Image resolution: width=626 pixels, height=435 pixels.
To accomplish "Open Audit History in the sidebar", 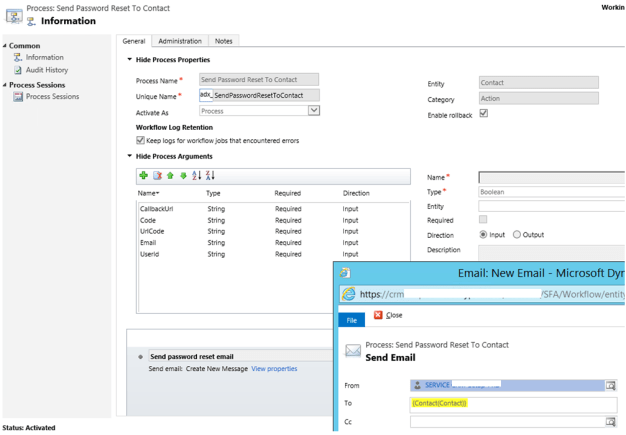I will tap(46, 70).
